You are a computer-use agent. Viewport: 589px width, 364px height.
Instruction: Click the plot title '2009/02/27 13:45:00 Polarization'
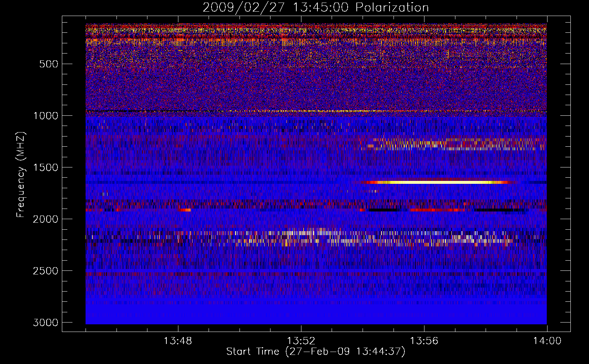316,7
